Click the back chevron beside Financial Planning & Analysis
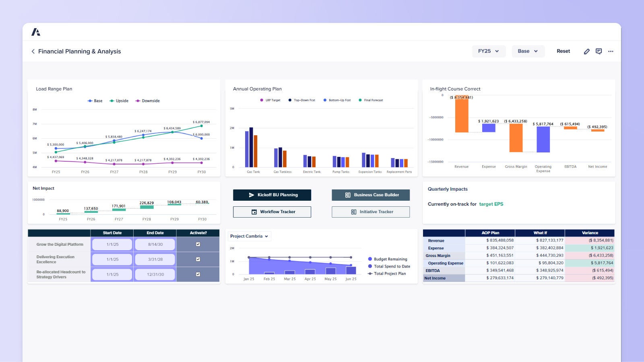Viewport: 644px width, 362px height. click(33, 51)
